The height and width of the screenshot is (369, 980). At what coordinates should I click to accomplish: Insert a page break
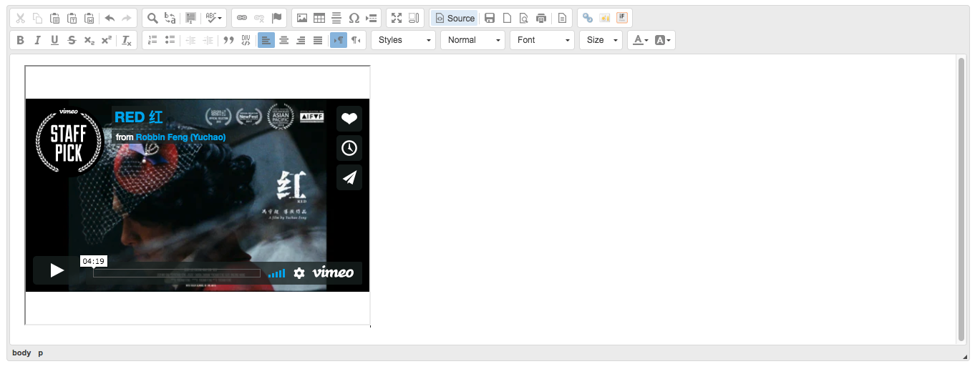pyautogui.click(x=371, y=18)
